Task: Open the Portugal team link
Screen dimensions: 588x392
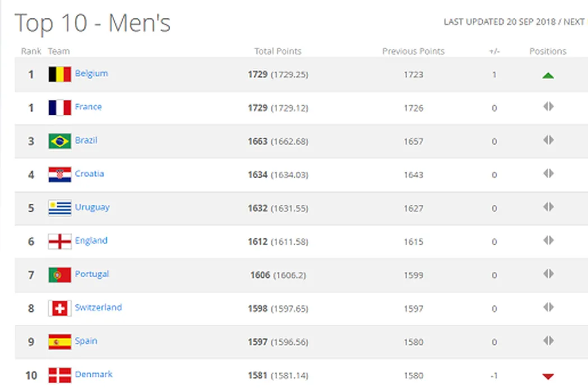Action: [92, 274]
